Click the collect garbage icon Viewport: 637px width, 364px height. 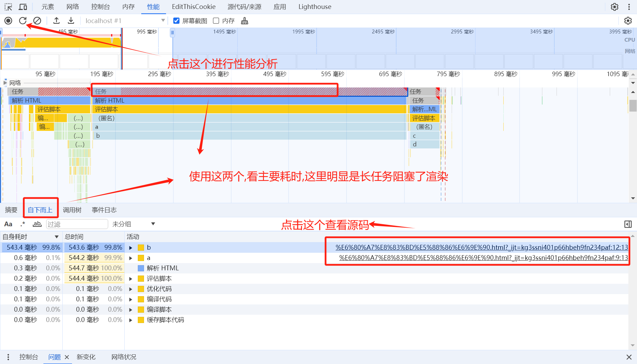[245, 21]
